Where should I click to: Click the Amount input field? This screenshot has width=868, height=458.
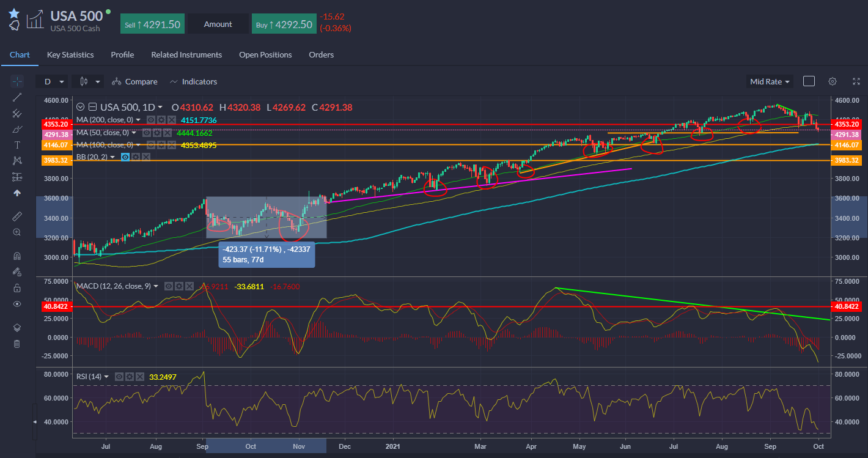(x=218, y=24)
